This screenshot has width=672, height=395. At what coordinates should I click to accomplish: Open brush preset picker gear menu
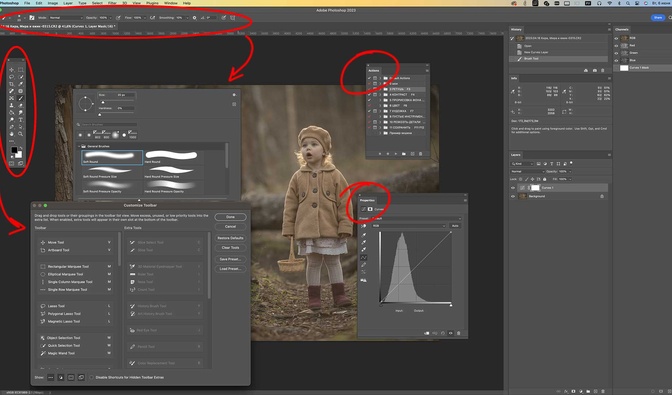234,95
